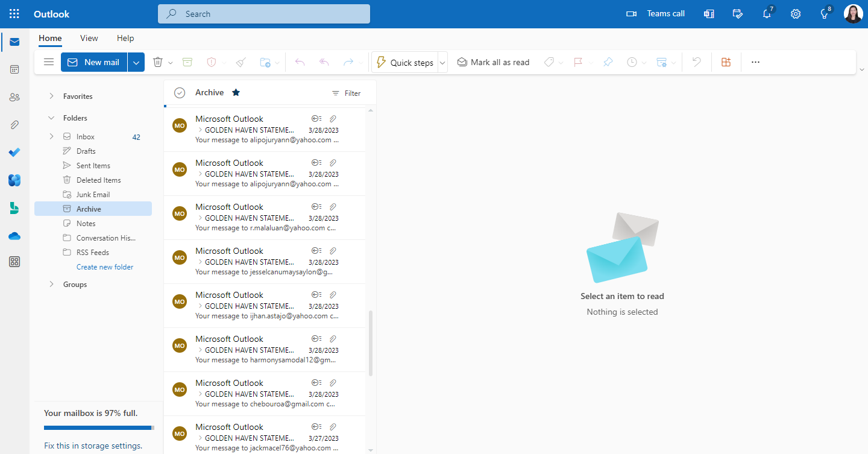The height and width of the screenshot is (454, 868).
Task: Open the Sent Items folder
Action: [x=93, y=165]
